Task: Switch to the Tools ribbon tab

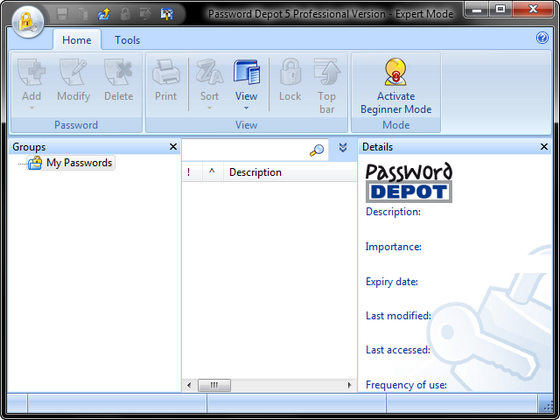Action: click(x=127, y=40)
